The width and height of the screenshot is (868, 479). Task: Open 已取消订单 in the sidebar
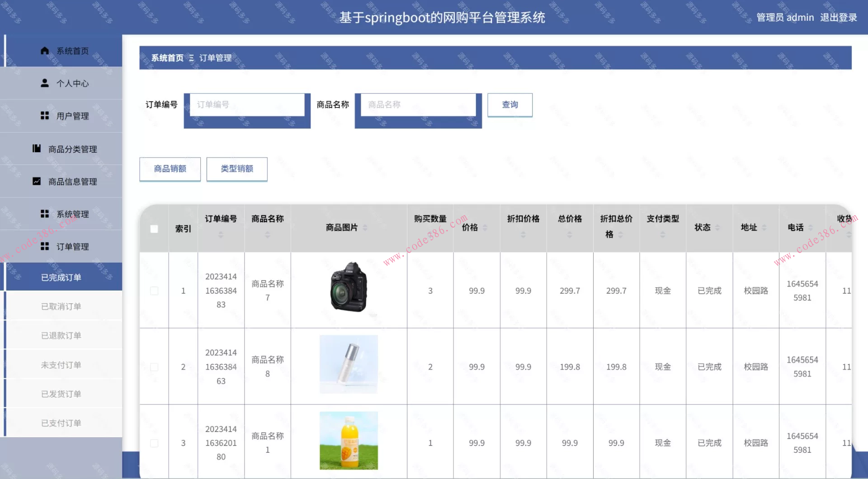[61, 306]
